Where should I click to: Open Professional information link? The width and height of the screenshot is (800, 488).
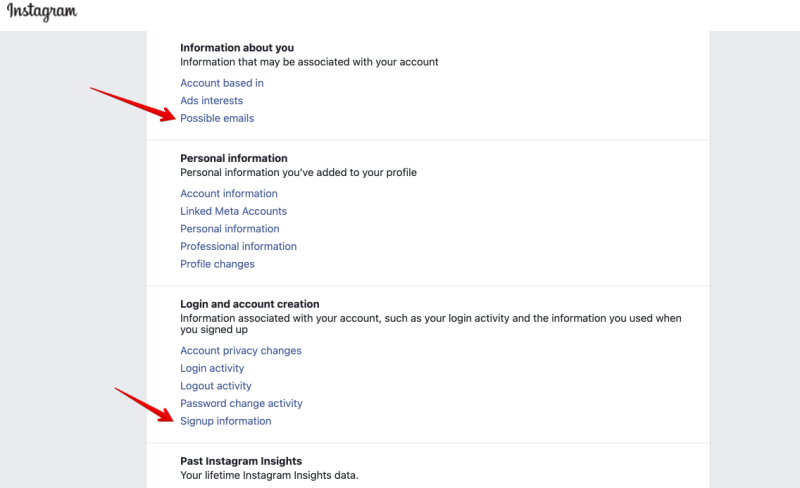pos(238,246)
